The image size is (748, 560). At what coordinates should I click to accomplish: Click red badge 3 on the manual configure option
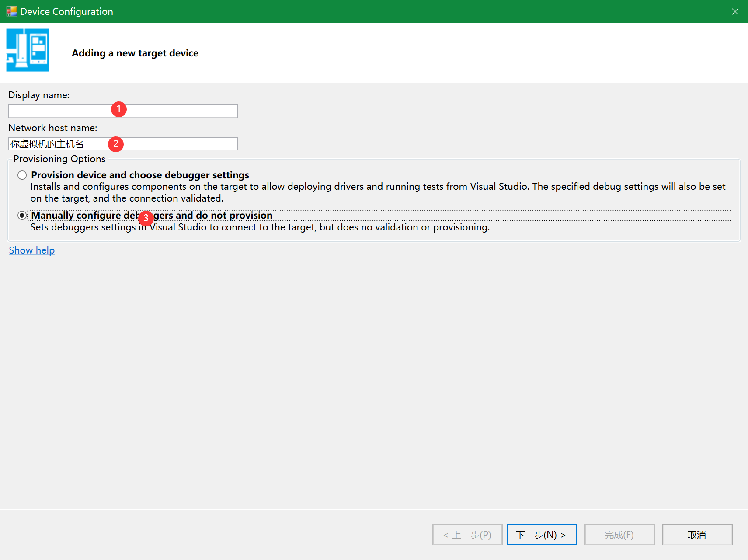pyautogui.click(x=146, y=218)
